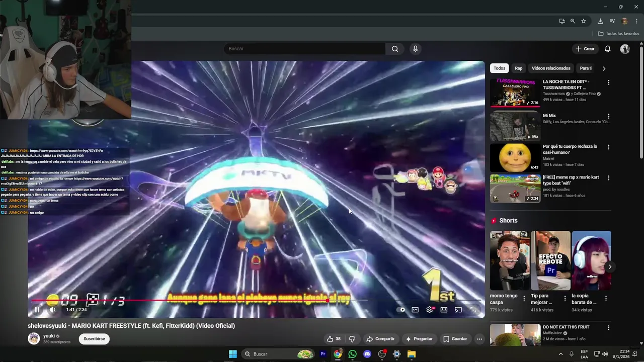Like the video with thumbs up
644x362 pixels.
pyautogui.click(x=334, y=339)
